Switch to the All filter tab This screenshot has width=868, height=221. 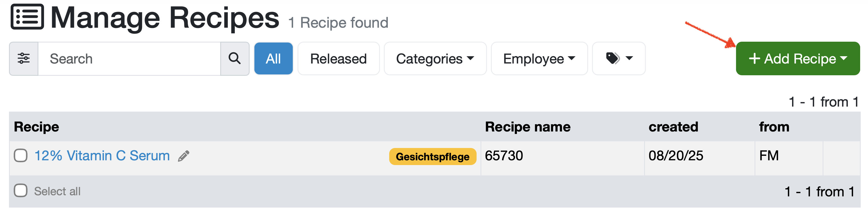(273, 58)
